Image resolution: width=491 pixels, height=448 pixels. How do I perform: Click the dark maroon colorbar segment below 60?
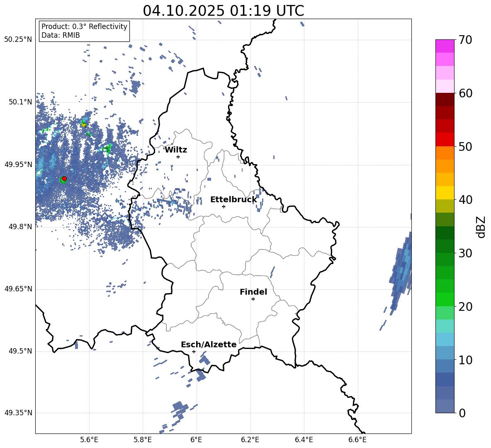coord(445,99)
